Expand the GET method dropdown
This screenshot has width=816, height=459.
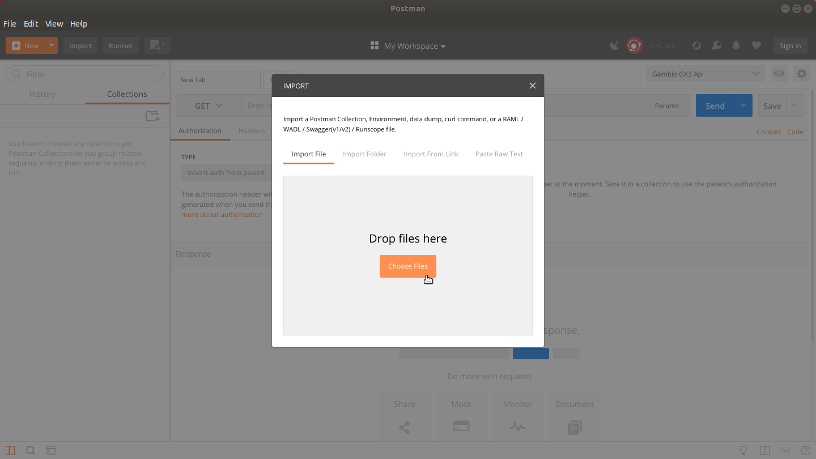click(x=208, y=106)
